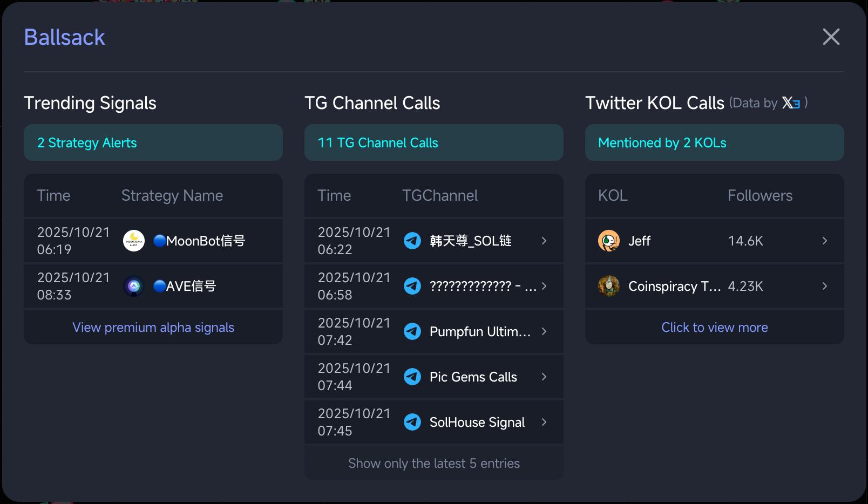Click Telegram icon beside SolHouse Signal

click(x=412, y=422)
